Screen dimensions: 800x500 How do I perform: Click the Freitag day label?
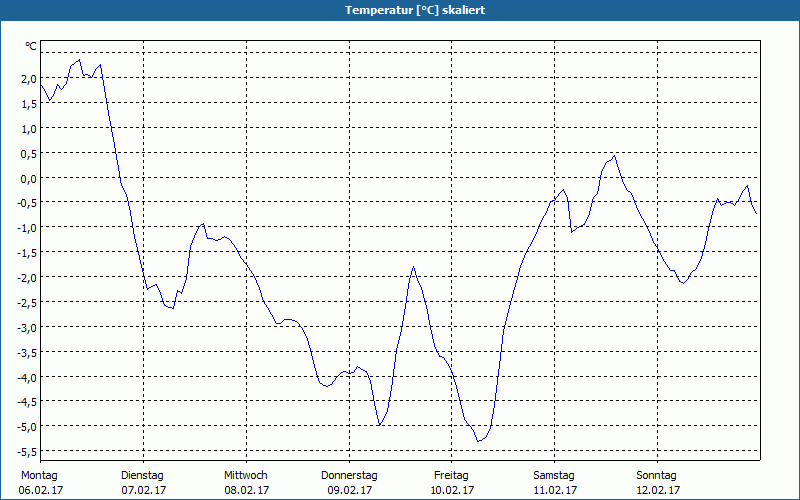[x=452, y=476]
